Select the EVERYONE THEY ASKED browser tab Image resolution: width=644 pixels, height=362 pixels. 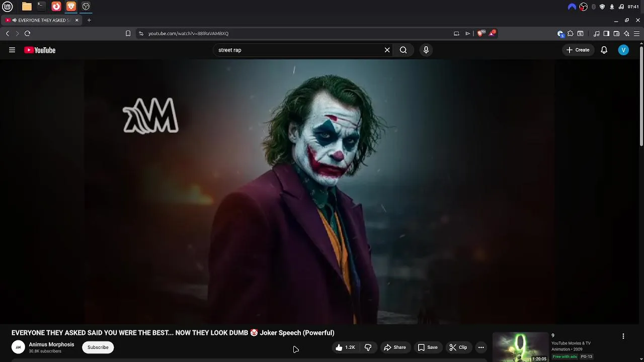coord(42,20)
